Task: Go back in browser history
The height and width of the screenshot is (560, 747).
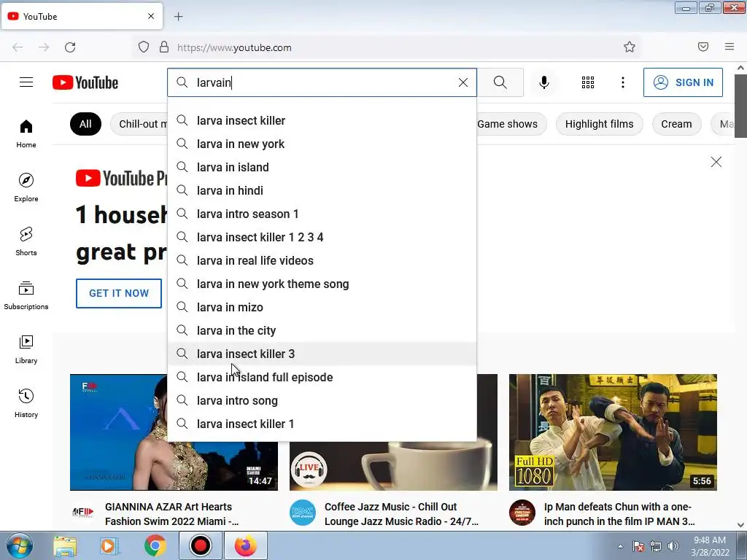Action: pos(18,47)
